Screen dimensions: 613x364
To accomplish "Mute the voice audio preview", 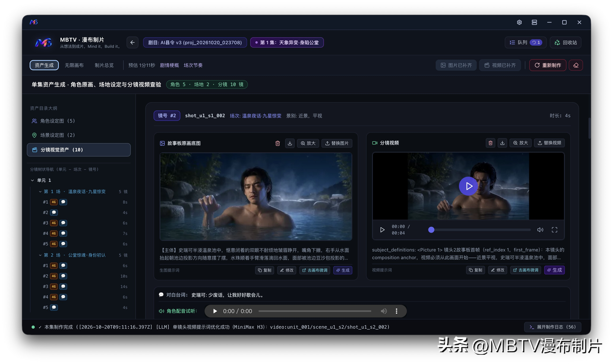I will pyautogui.click(x=384, y=311).
